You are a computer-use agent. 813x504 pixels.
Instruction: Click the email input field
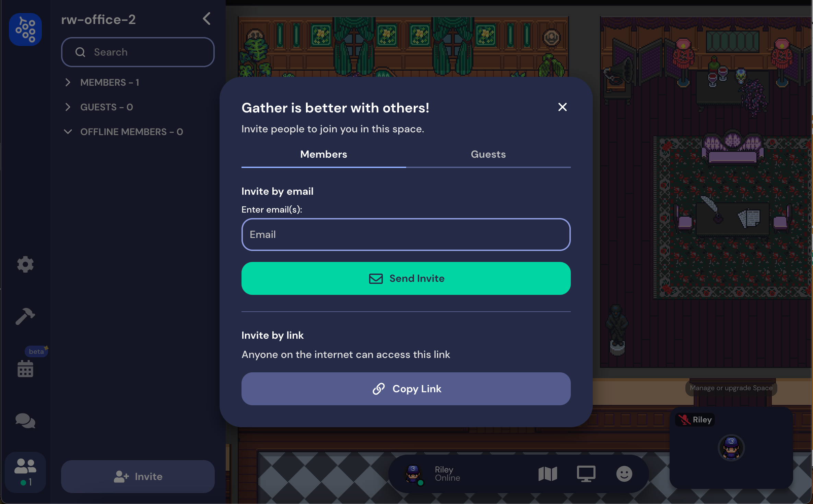click(x=406, y=235)
